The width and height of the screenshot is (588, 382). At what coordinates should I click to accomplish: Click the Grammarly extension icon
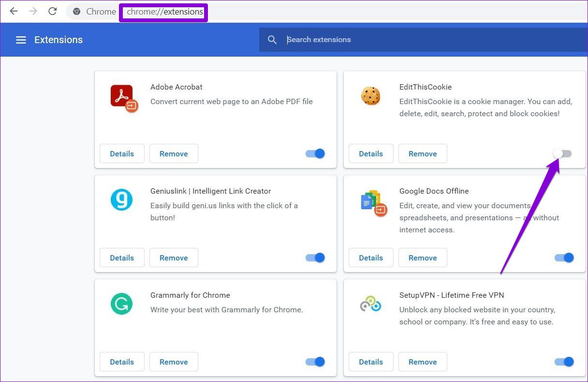121,304
